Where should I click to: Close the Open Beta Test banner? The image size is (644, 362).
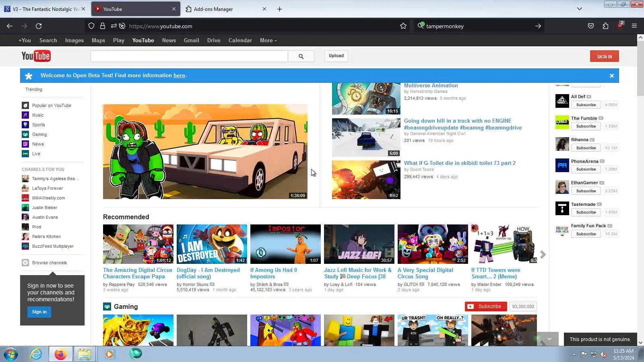(611, 76)
